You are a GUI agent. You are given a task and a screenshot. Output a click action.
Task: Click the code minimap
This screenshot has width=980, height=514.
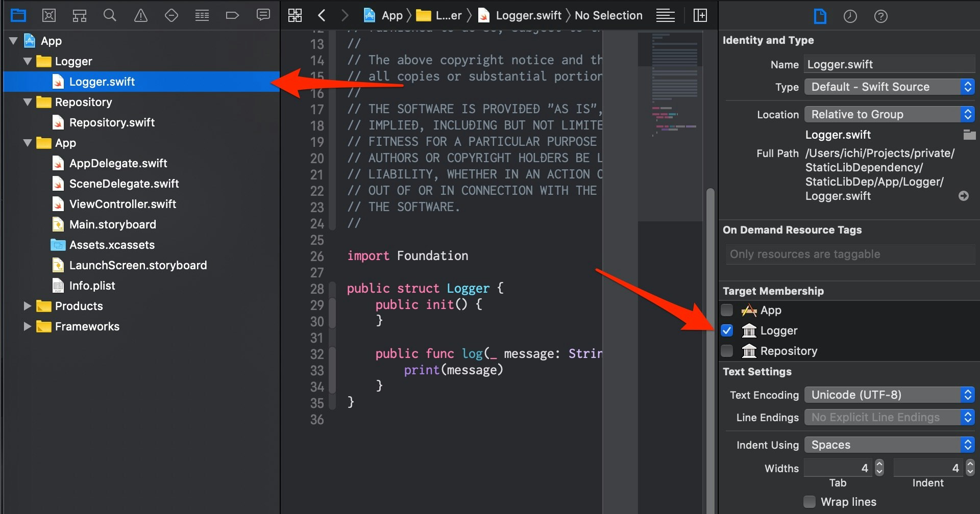coord(670,126)
